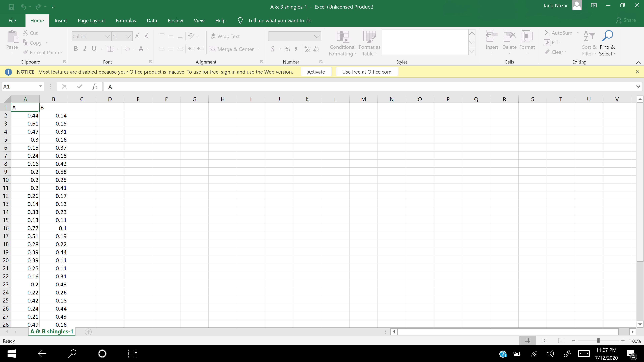644x362 pixels.
Task: Add a new sheet with plus icon
Action: pyautogui.click(x=88, y=332)
